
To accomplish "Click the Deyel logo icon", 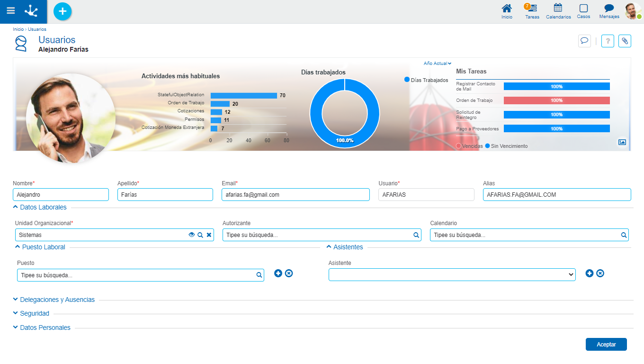I will click(31, 10).
